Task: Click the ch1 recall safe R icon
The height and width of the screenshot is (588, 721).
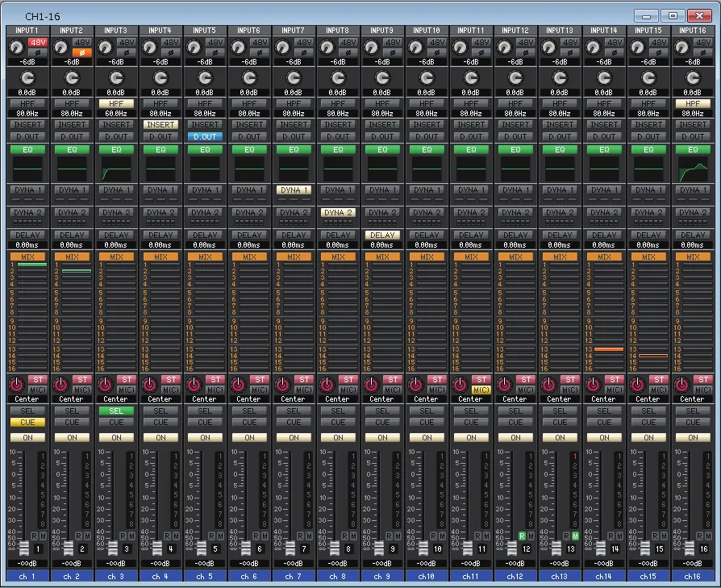Action: click(x=34, y=536)
